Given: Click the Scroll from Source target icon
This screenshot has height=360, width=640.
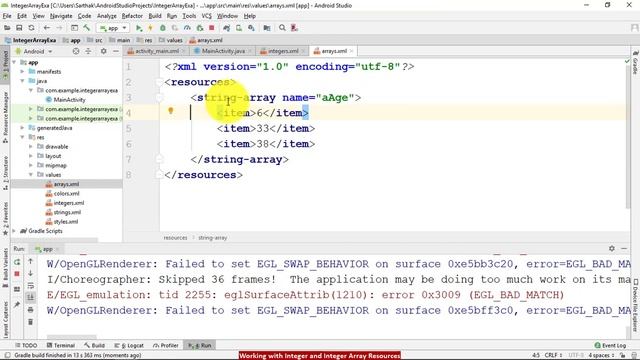Looking at the screenshot, I should pos(76,51).
